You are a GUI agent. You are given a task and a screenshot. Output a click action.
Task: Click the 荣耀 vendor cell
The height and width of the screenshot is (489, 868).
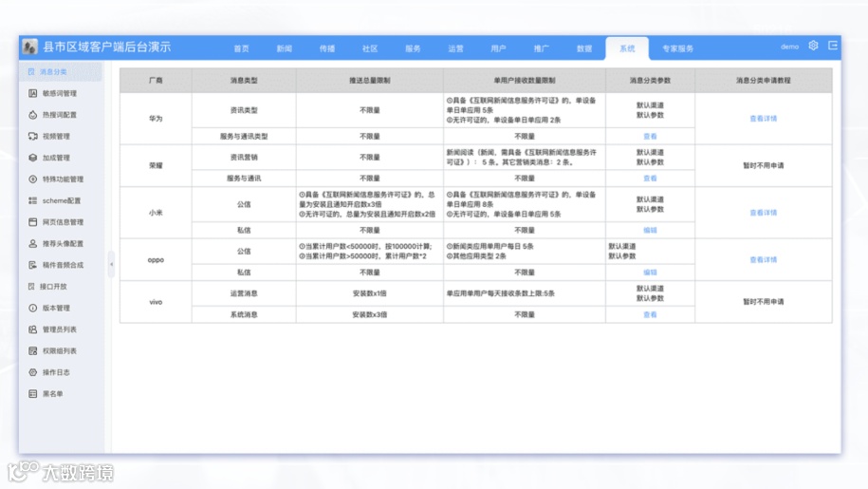click(x=156, y=165)
